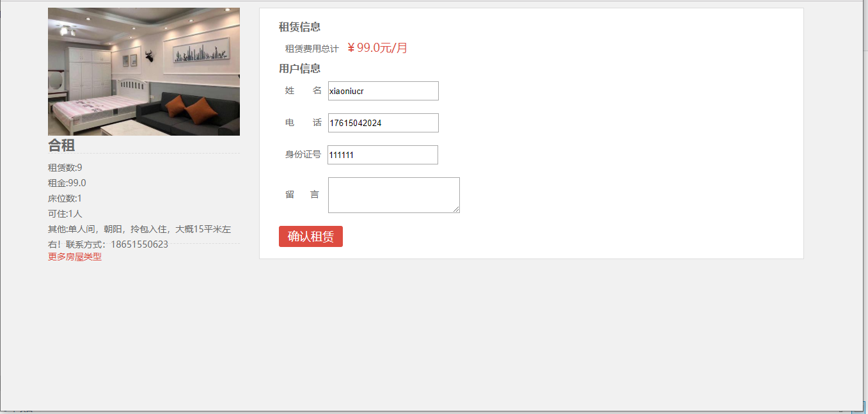Click the 用户信息 section heading
Viewport: 868px width, 414px height.
click(299, 68)
